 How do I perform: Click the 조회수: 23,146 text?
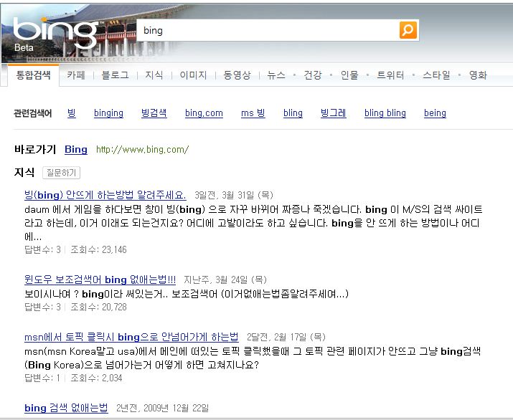point(98,249)
